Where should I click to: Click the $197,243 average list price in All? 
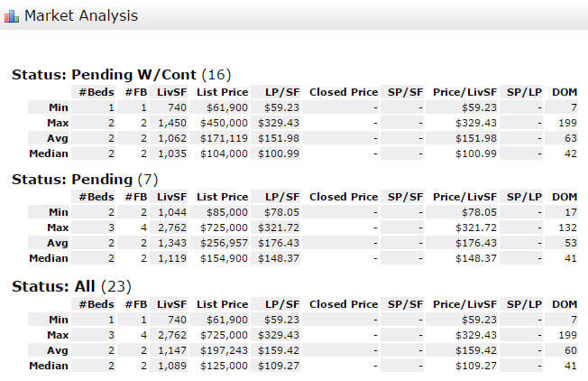224,349
